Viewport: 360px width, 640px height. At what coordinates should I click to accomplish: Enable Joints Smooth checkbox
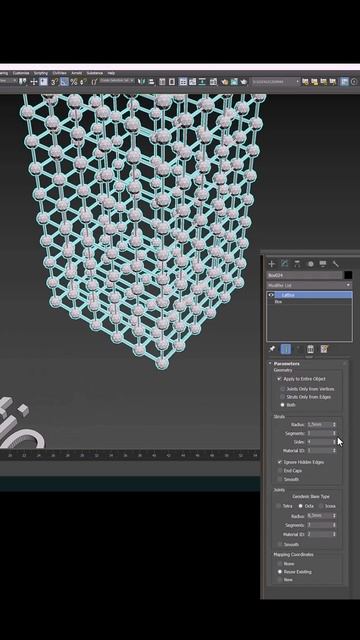pos(279,544)
